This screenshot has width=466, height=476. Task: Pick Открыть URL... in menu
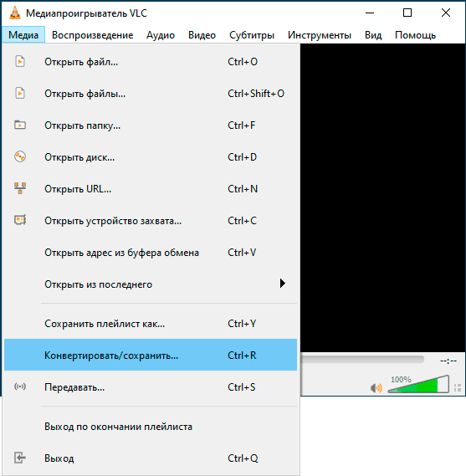(151, 189)
